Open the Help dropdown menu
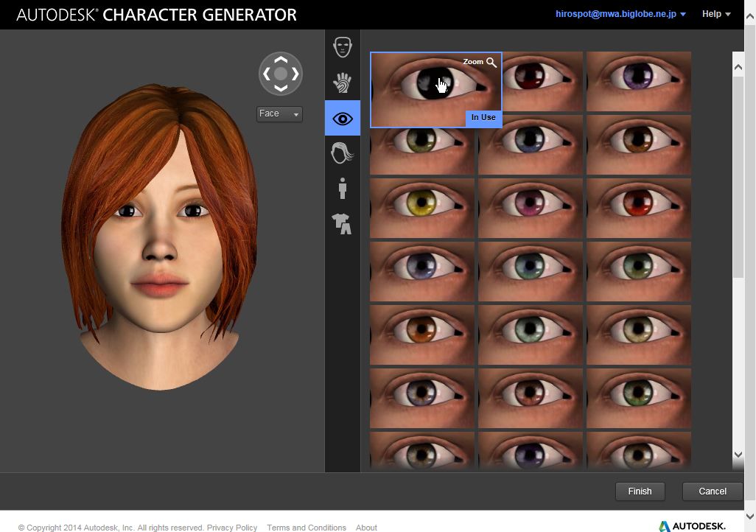This screenshot has height=532, width=756. (715, 13)
